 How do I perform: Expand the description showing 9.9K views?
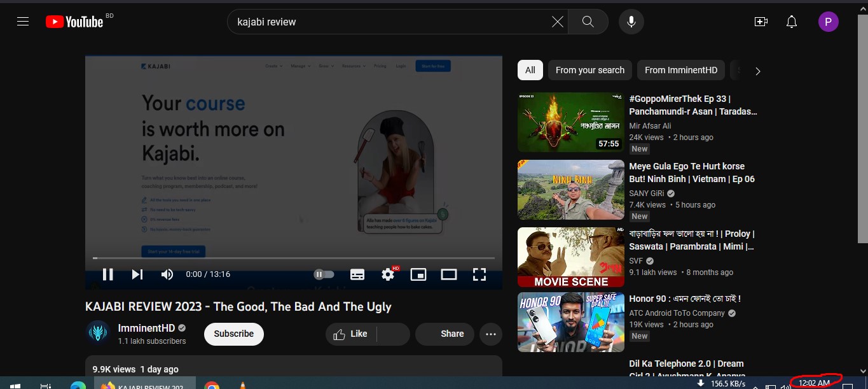(294, 367)
